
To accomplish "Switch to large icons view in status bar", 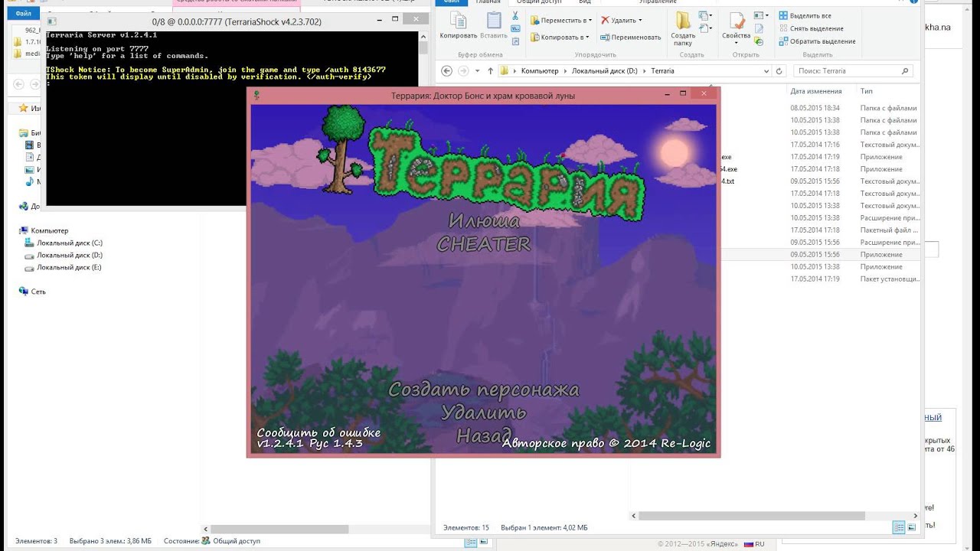I will 912,527.
